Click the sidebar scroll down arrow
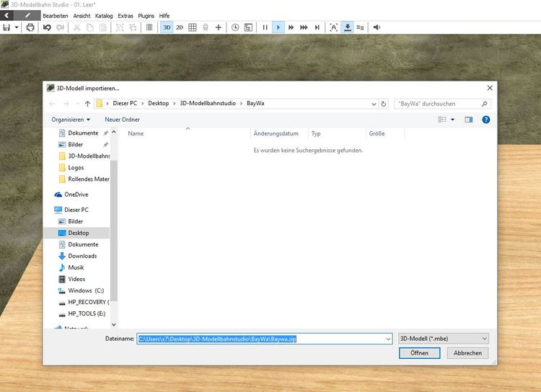 pos(114,325)
